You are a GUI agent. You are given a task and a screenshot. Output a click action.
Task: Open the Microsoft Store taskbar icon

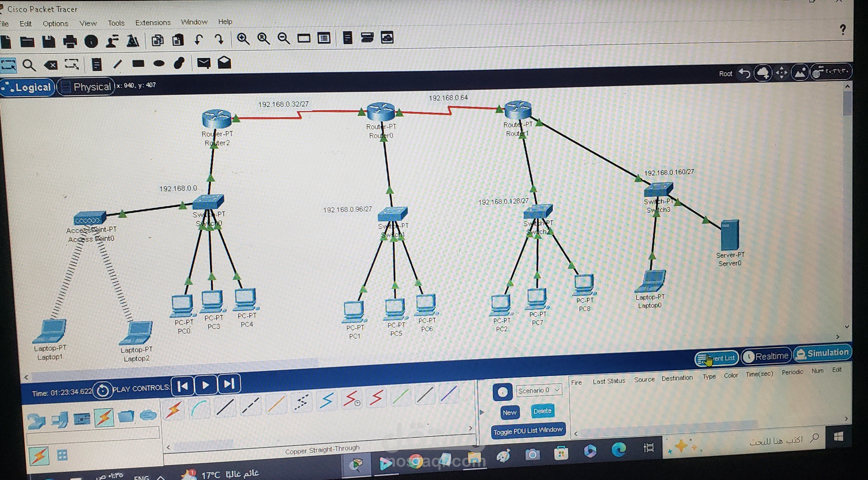click(561, 453)
